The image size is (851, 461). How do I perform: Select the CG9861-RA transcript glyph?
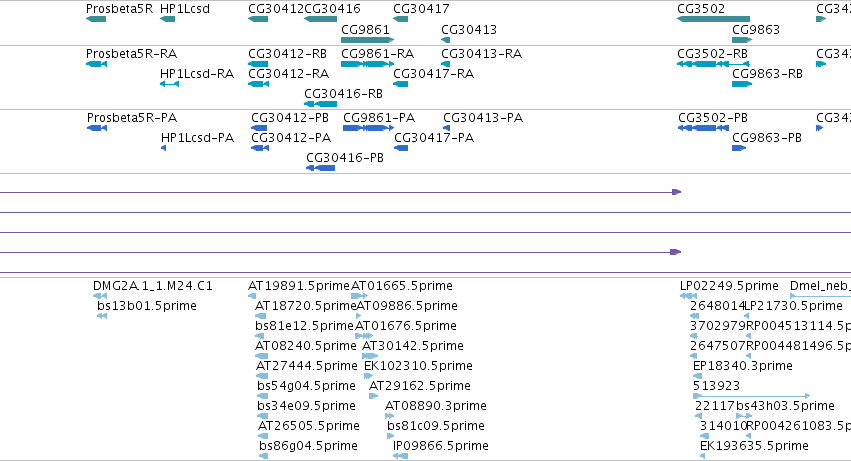[x=367, y=64]
